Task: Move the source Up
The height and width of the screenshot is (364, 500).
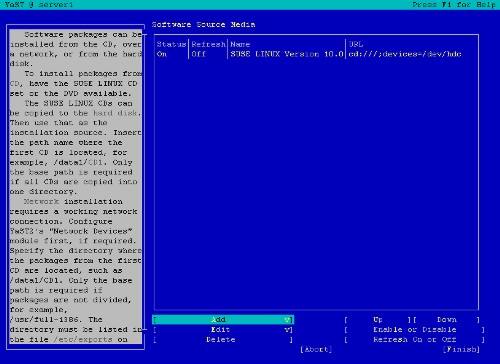Action: (x=378, y=320)
